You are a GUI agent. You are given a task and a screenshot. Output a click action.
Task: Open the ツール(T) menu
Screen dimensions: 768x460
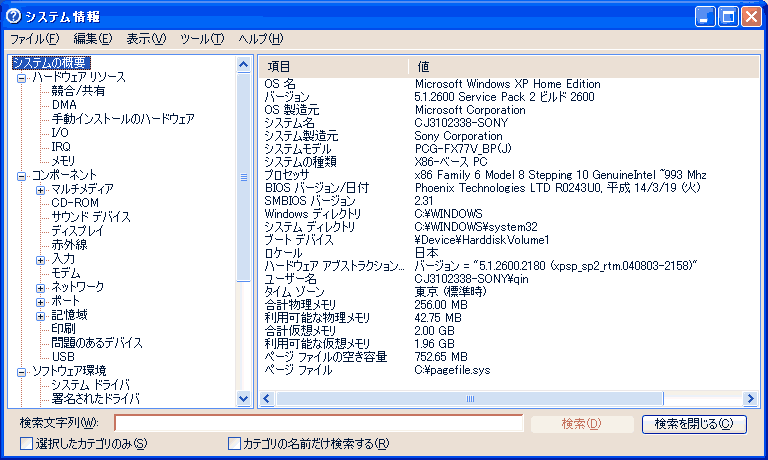(202, 39)
